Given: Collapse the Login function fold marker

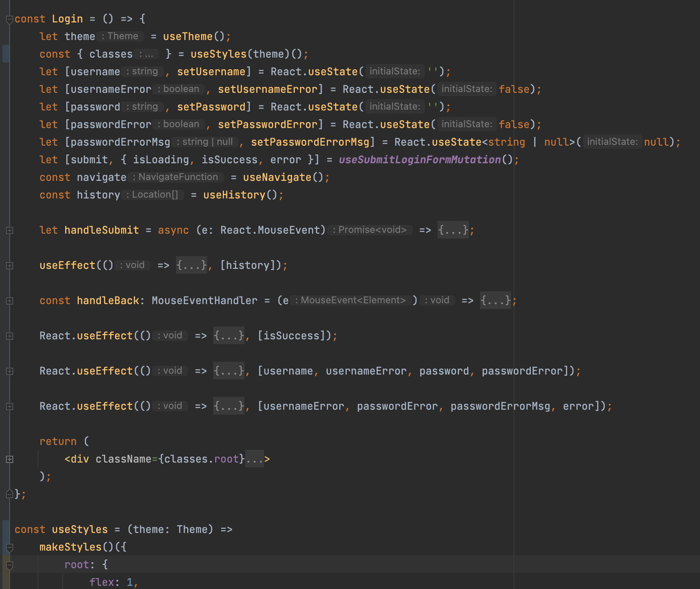Looking at the screenshot, I should click(10, 19).
